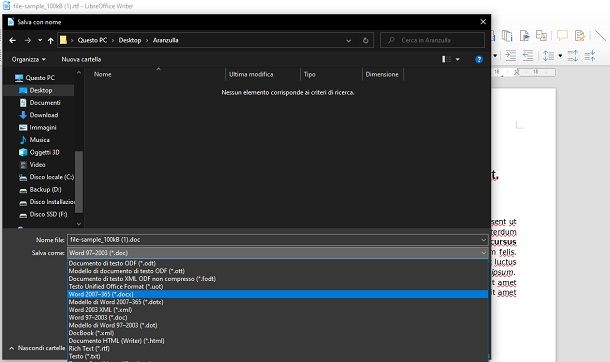This screenshot has width=610, height=362.
Task: Click the Nome file text field
Action: (x=274, y=240)
